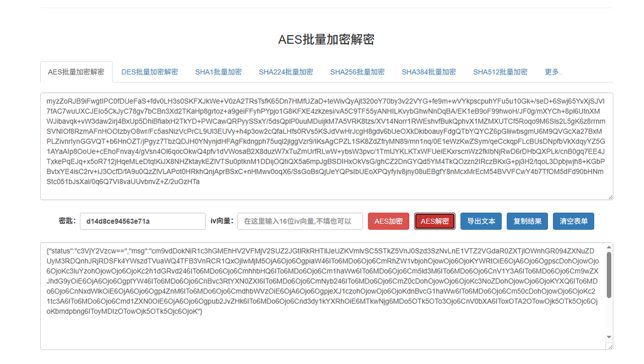644x364 pixels.
Task: Select the SHA1批量加密 tab
Action: 218,72
